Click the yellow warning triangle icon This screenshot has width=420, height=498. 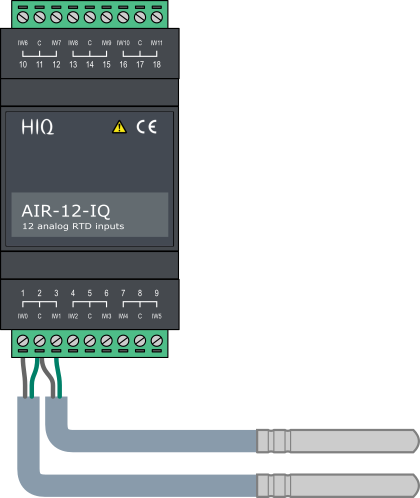click(x=119, y=127)
